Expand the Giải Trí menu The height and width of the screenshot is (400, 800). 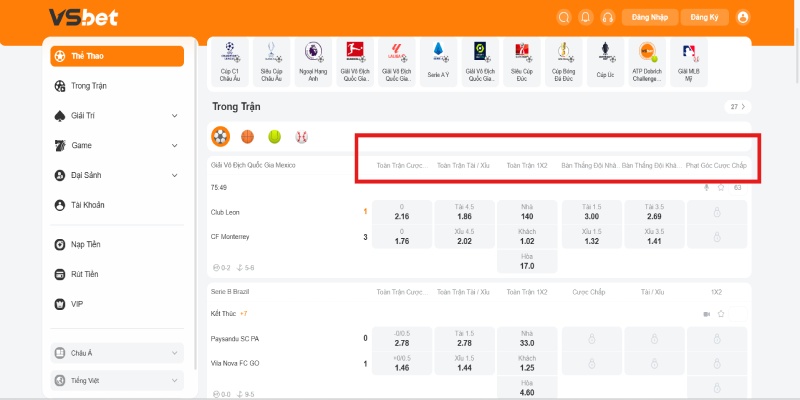117,115
